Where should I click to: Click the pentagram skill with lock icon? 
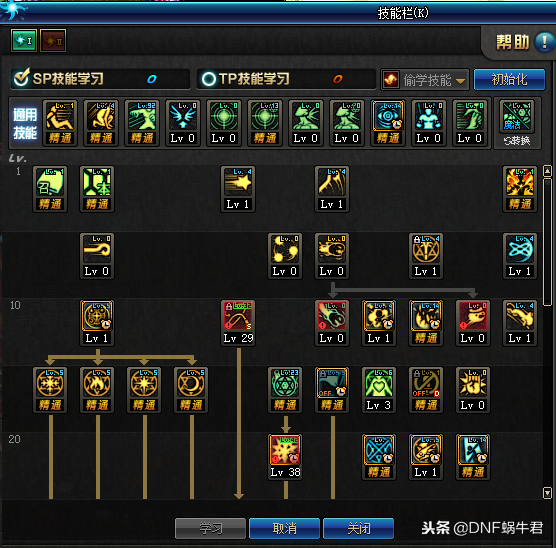click(x=426, y=255)
